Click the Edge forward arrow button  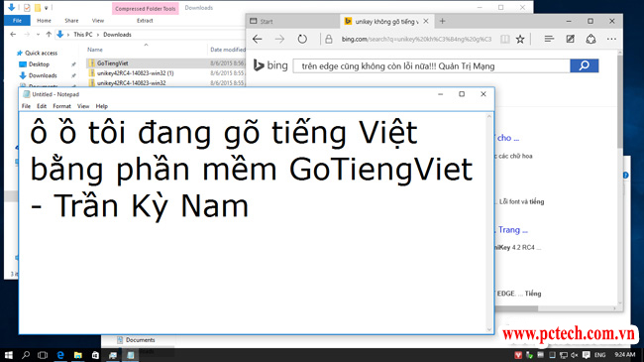pyautogui.click(x=279, y=39)
